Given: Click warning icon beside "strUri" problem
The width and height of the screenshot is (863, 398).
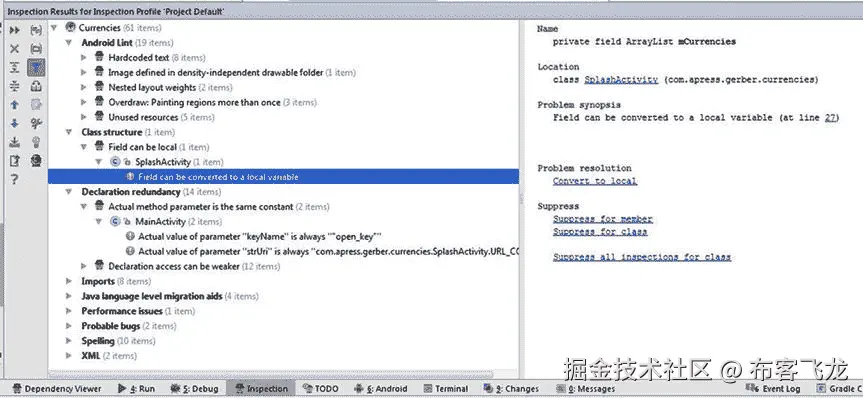Looking at the screenshot, I should click(x=130, y=251).
